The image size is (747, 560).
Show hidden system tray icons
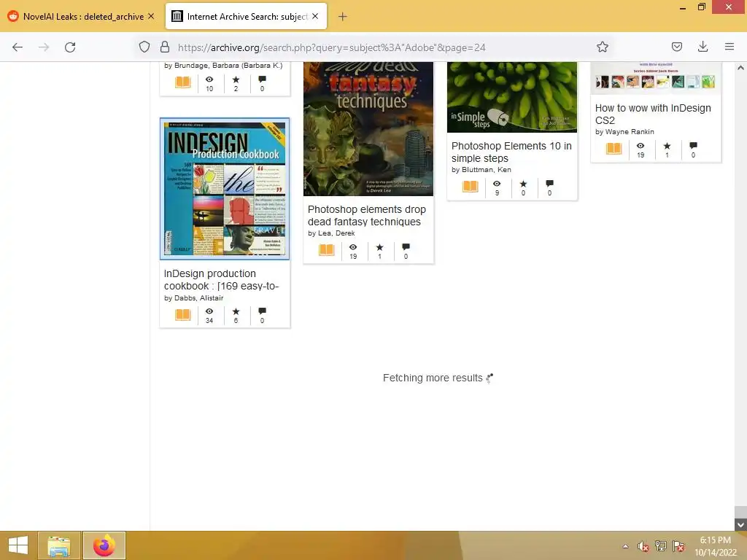625,546
